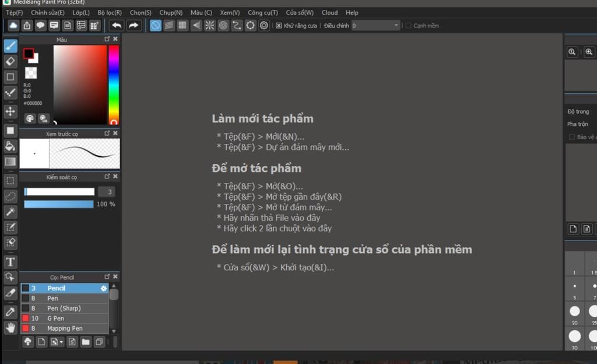Open the Tệp(F) menu
The image size is (597, 364).
pyautogui.click(x=14, y=13)
